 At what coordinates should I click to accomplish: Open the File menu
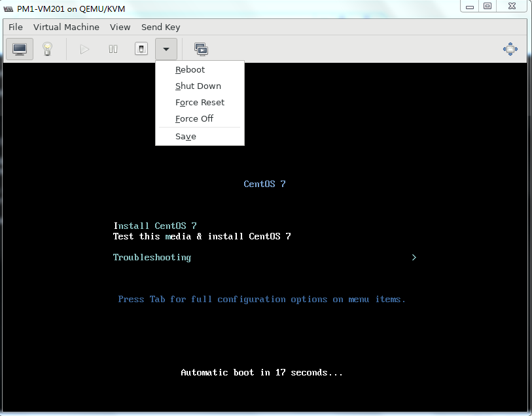point(16,27)
